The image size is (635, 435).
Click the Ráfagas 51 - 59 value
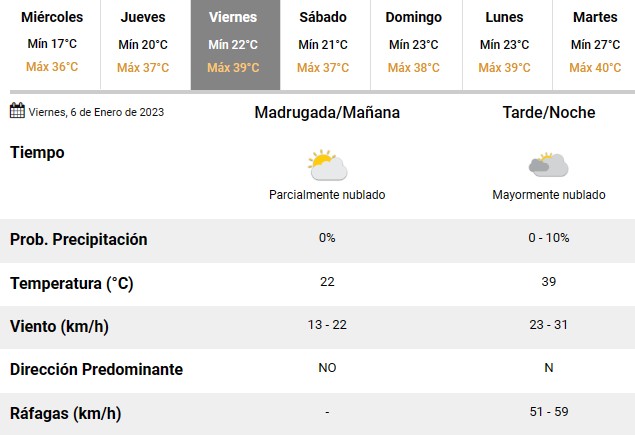click(549, 412)
